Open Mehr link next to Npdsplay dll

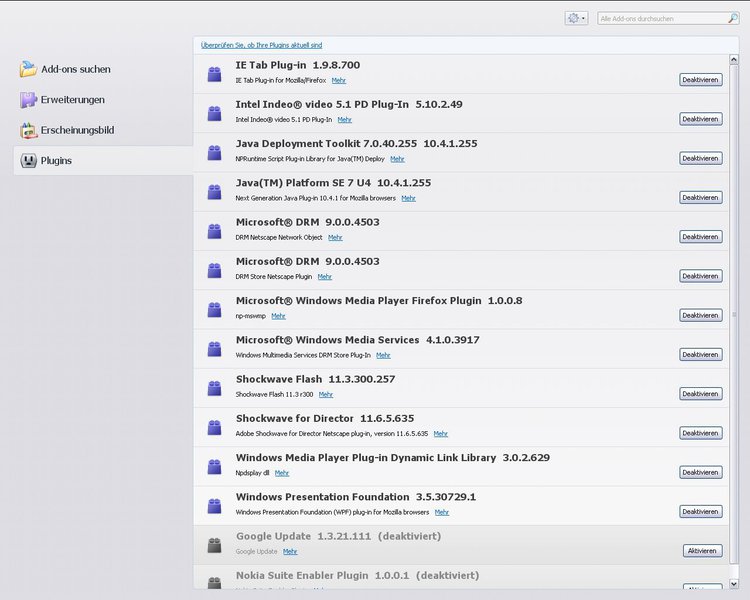pyautogui.click(x=282, y=473)
